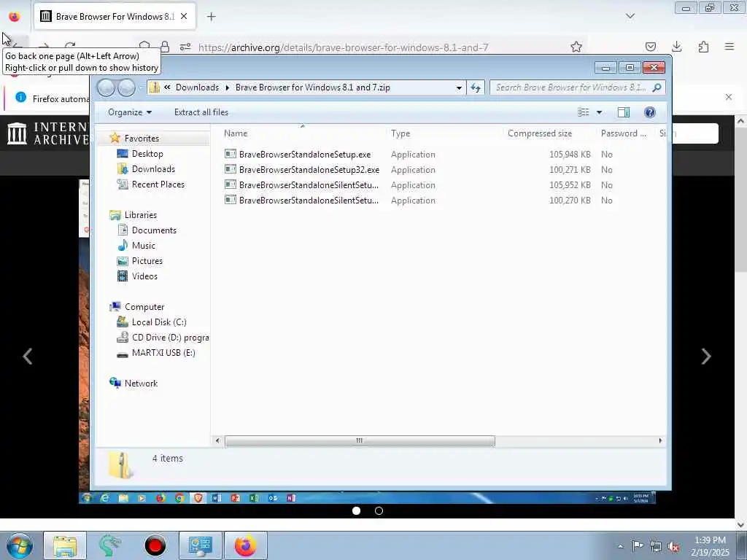Expand the address bar history dropdown
This screenshot has height=560, width=747.
tap(458, 87)
